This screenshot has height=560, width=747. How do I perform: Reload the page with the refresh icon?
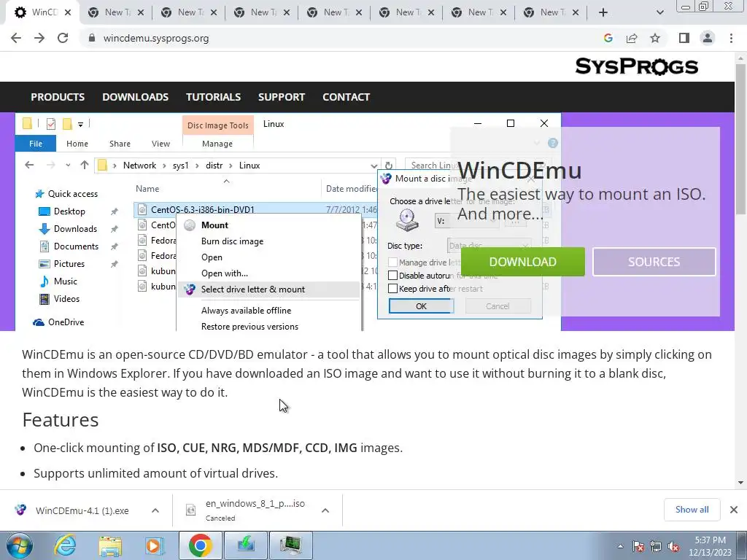[63, 38]
